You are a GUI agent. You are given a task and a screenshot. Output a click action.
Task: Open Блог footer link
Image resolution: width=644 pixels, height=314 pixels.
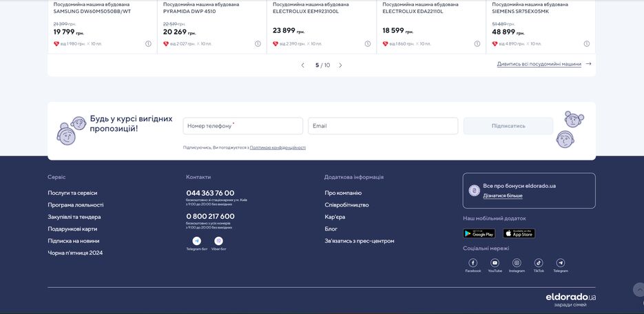click(x=331, y=229)
